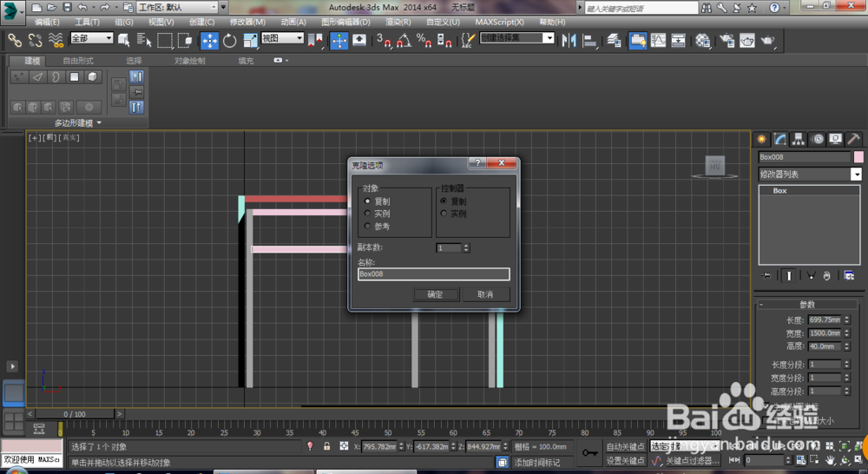Image resolution: width=868 pixels, height=474 pixels.
Task: Toggle selection lock padlock icon
Action: 326,446
